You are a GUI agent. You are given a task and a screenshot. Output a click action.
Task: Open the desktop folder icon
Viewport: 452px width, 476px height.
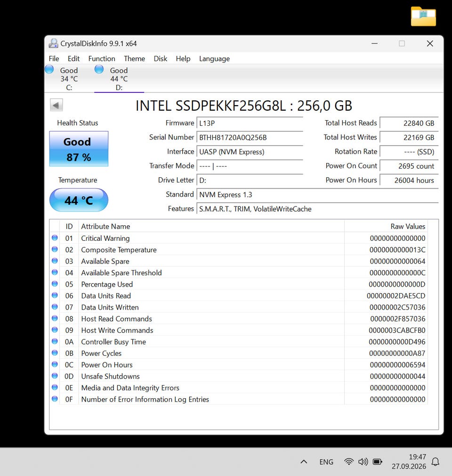(423, 16)
